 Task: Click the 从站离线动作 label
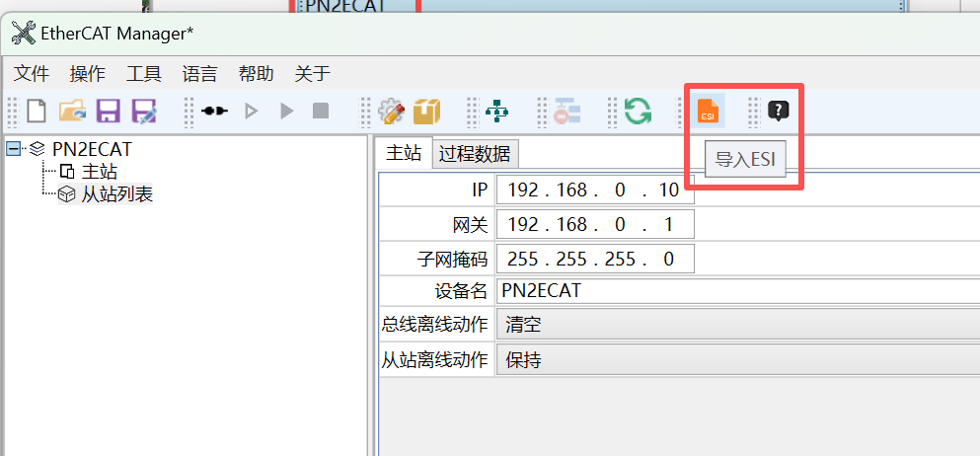(434, 360)
